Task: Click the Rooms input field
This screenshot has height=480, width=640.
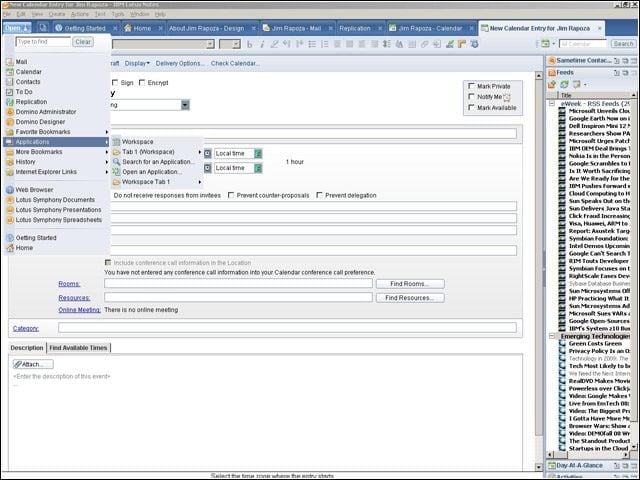Action: point(238,284)
